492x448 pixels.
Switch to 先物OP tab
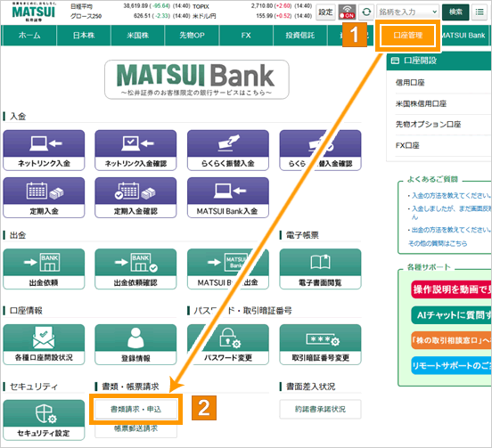[192, 36]
